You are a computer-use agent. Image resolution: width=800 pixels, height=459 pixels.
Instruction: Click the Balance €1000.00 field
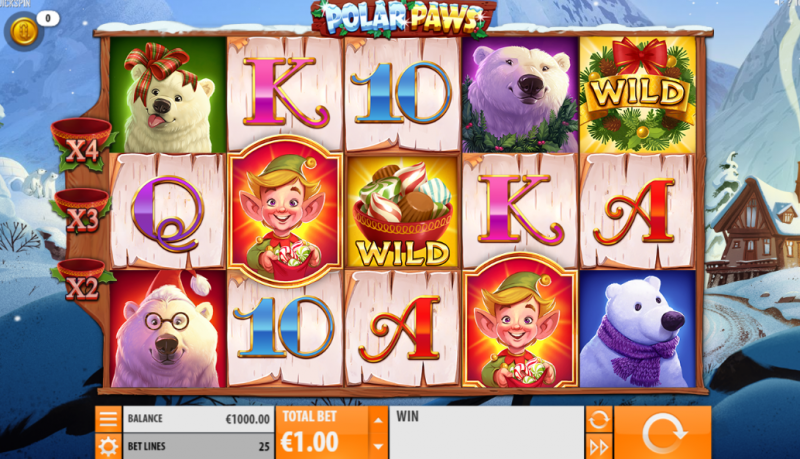coord(198,419)
